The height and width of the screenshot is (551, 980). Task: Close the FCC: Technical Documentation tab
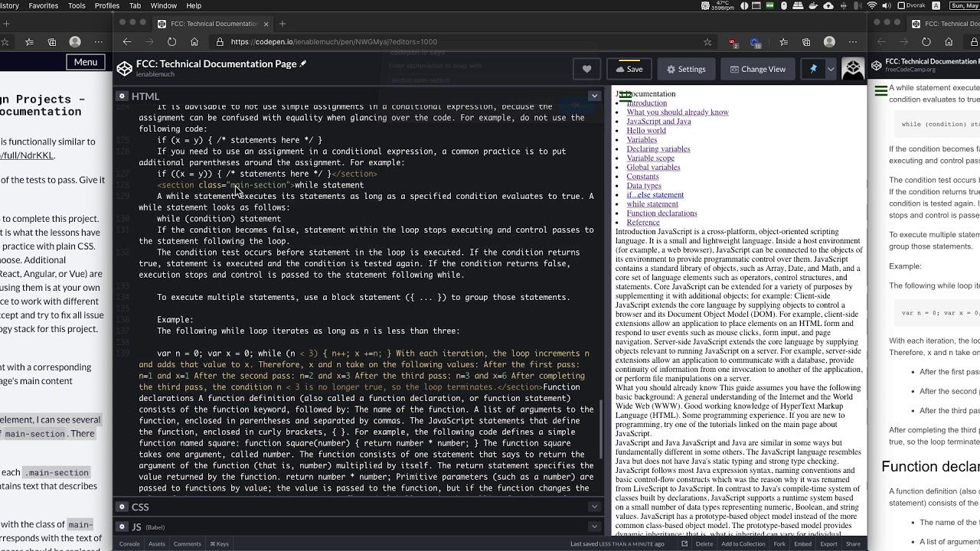265,24
